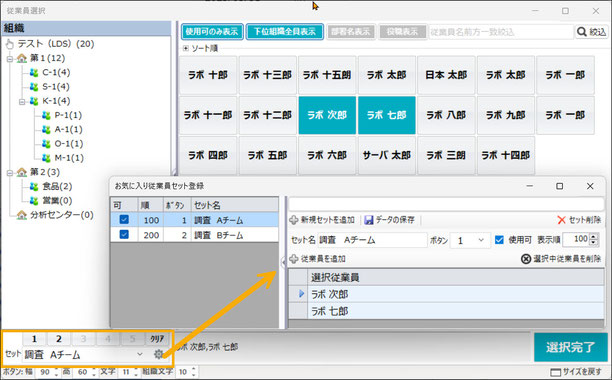Viewport: 612px width, 380px height.
Task: Select employee ラボ 十郎
Action: click(208, 75)
